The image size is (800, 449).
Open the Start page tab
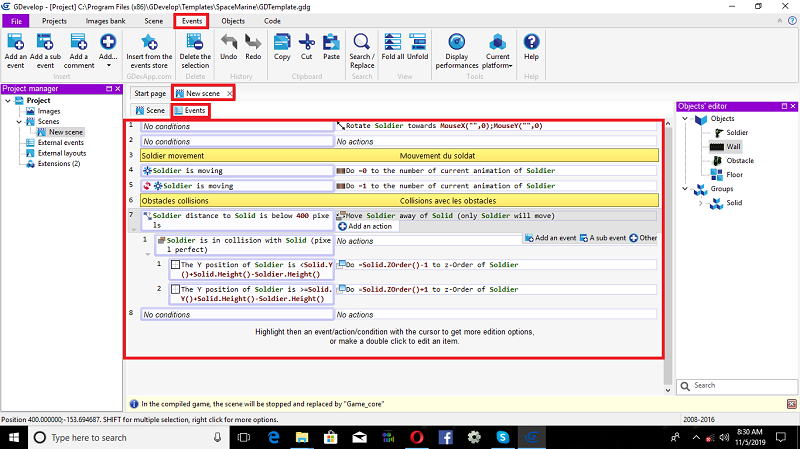click(x=150, y=93)
